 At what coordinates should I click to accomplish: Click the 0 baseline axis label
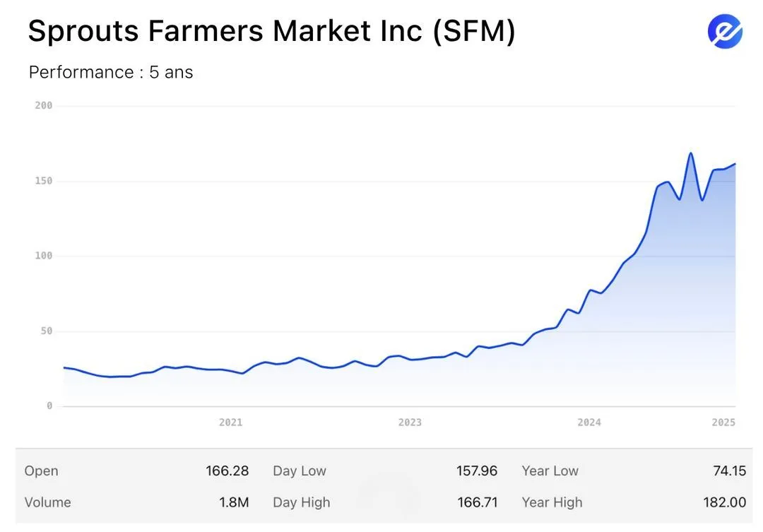click(49, 406)
